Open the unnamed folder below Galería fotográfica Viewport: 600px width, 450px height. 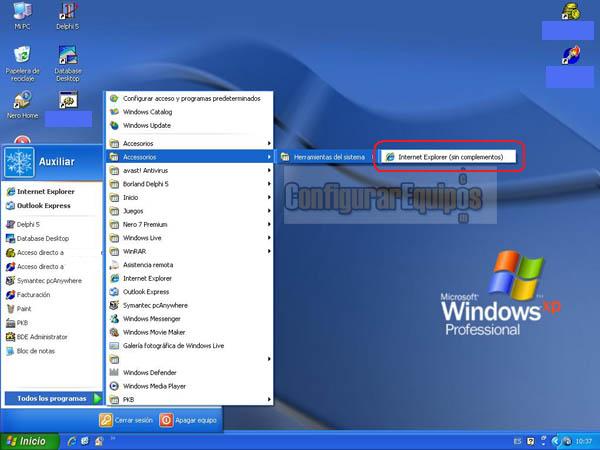189,359
